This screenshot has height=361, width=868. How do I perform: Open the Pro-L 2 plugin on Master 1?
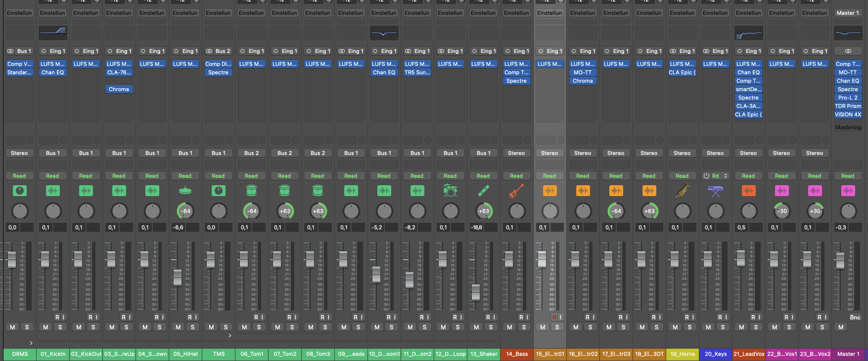(x=848, y=98)
